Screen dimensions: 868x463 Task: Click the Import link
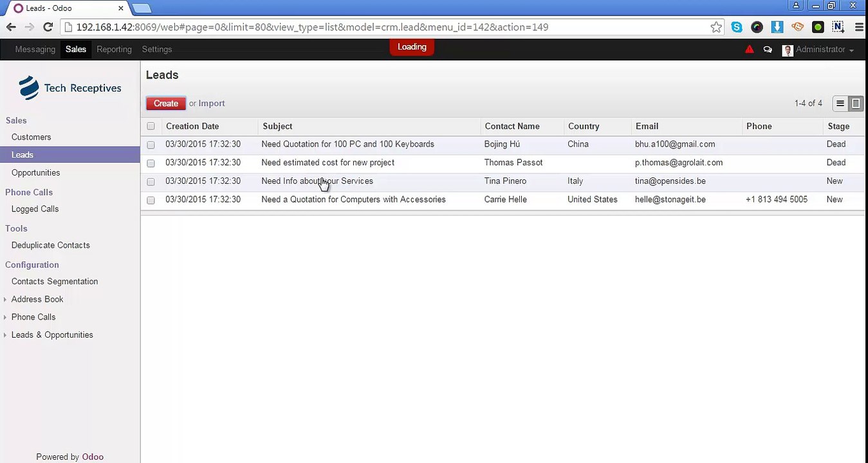212,104
